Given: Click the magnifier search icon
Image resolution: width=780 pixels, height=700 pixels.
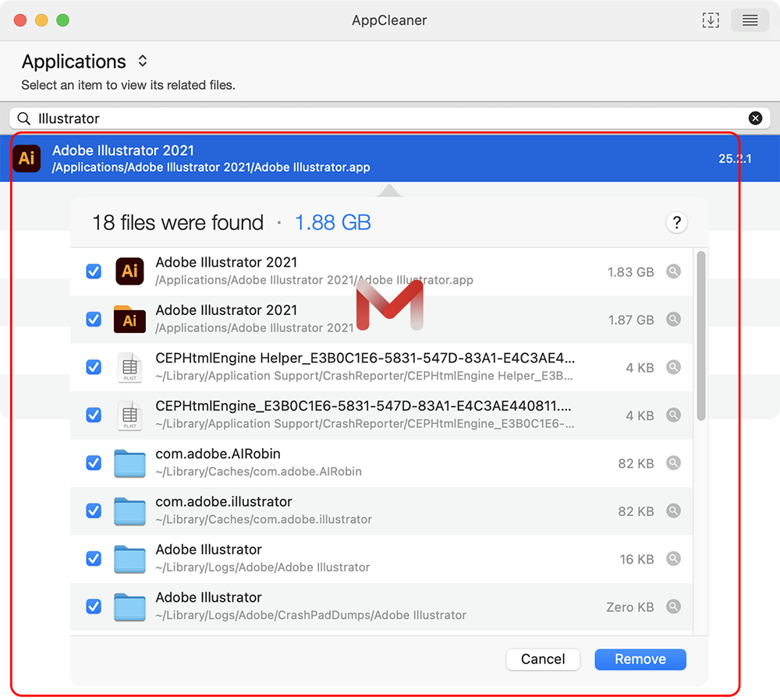Looking at the screenshot, I should [23, 118].
